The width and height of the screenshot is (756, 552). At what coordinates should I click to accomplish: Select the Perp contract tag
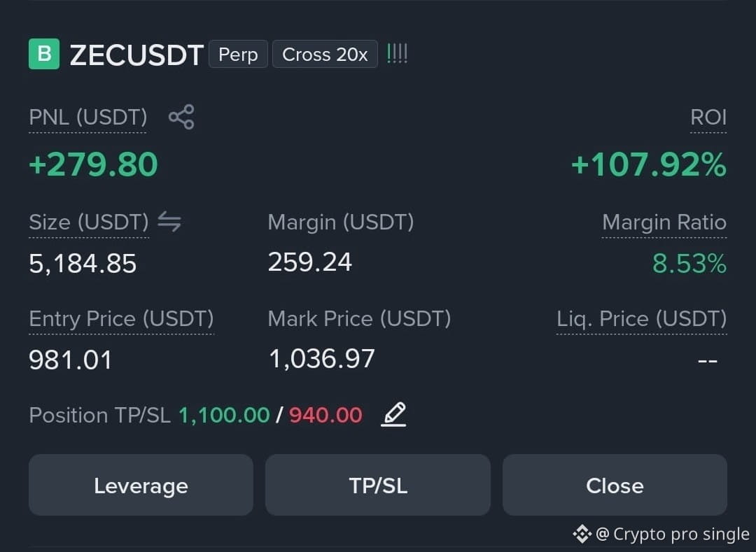(x=238, y=54)
